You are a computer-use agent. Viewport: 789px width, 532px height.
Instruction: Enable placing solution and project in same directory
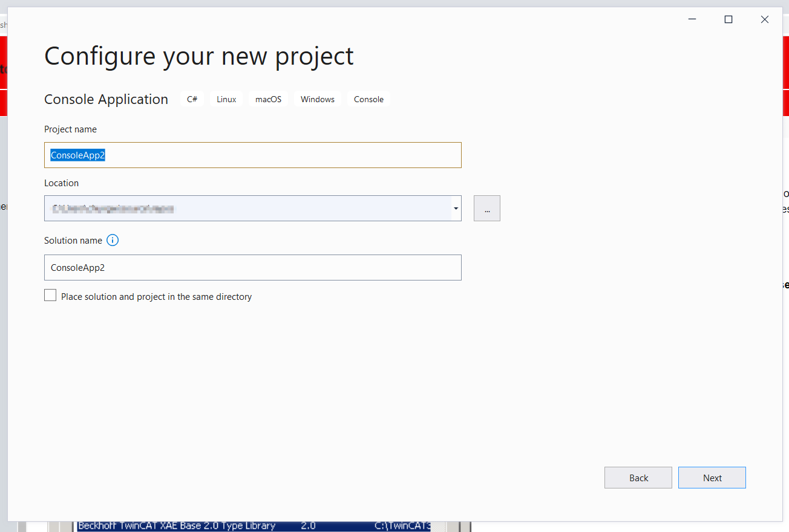(x=50, y=296)
